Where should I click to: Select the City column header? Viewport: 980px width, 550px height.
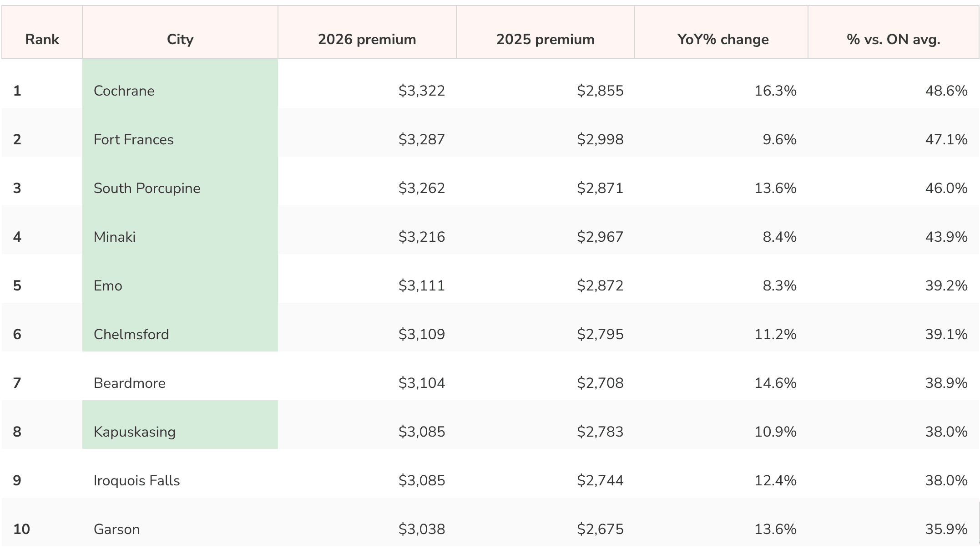(180, 32)
